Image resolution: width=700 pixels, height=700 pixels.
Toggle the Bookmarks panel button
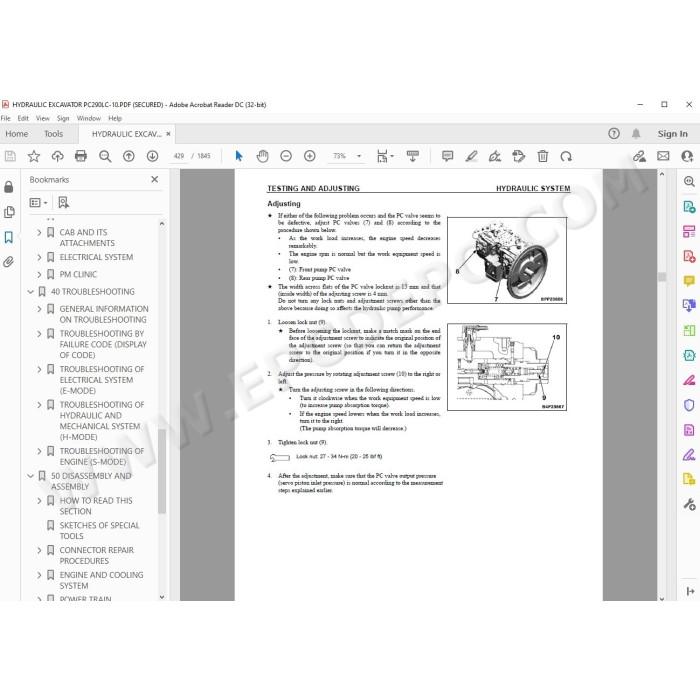point(8,237)
